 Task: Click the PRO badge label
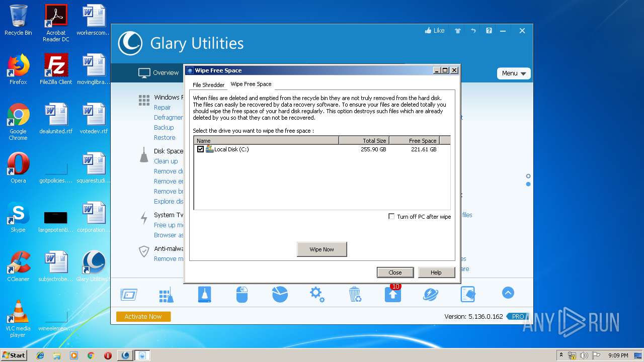coord(517,317)
